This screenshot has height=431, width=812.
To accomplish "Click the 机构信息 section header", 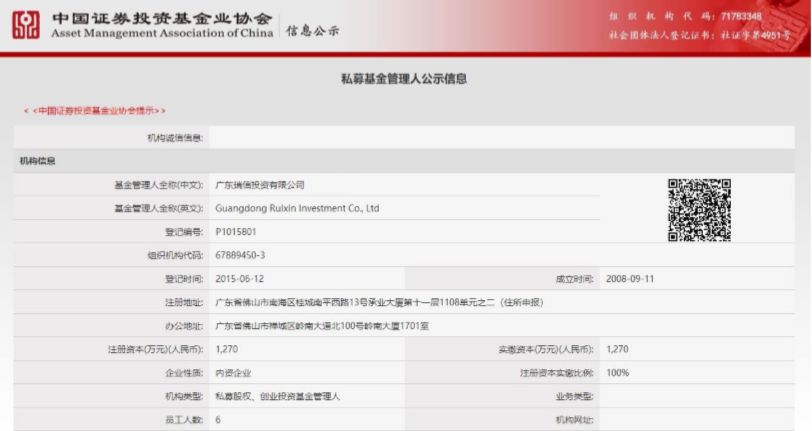I will (37, 161).
